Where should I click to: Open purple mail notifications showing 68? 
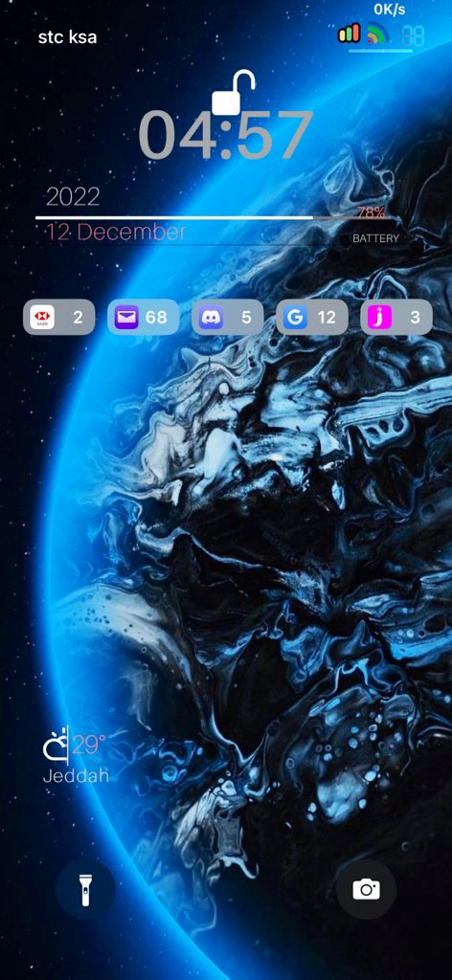[x=143, y=318]
